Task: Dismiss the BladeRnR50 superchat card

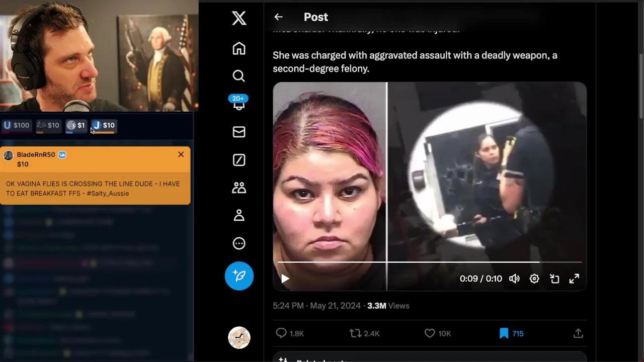Action: [181, 154]
